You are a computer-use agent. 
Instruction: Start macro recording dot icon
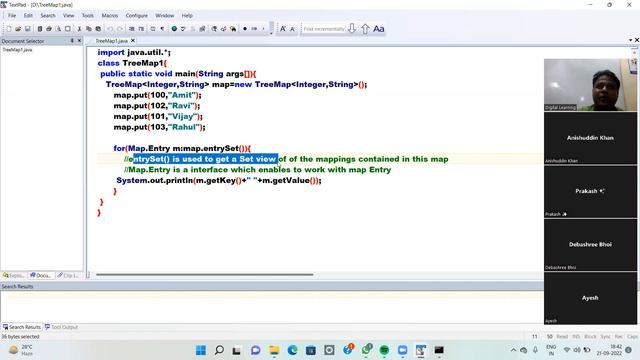coord(245,29)
